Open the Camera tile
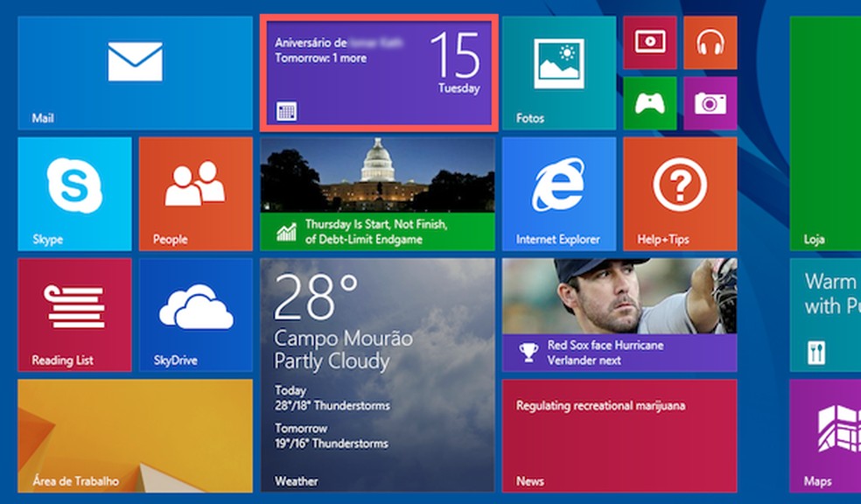861x504 pixels. (710, 103)
